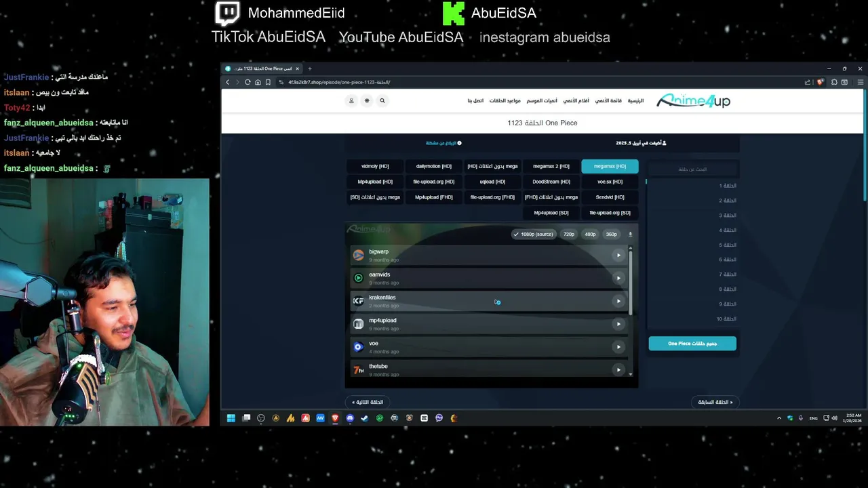This screenshot has width=868, height=488.
Task: Click the episode search input field
Action: pyautogui.click(x=692, y=169)
